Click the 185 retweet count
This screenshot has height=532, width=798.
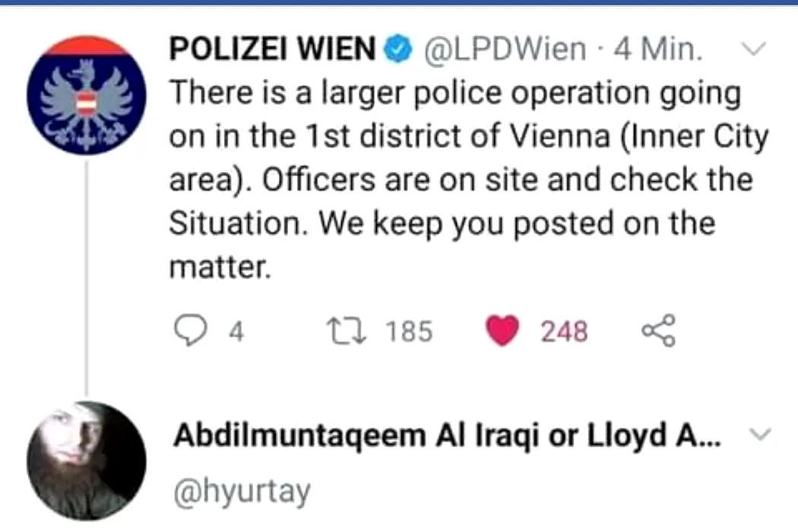409,331
